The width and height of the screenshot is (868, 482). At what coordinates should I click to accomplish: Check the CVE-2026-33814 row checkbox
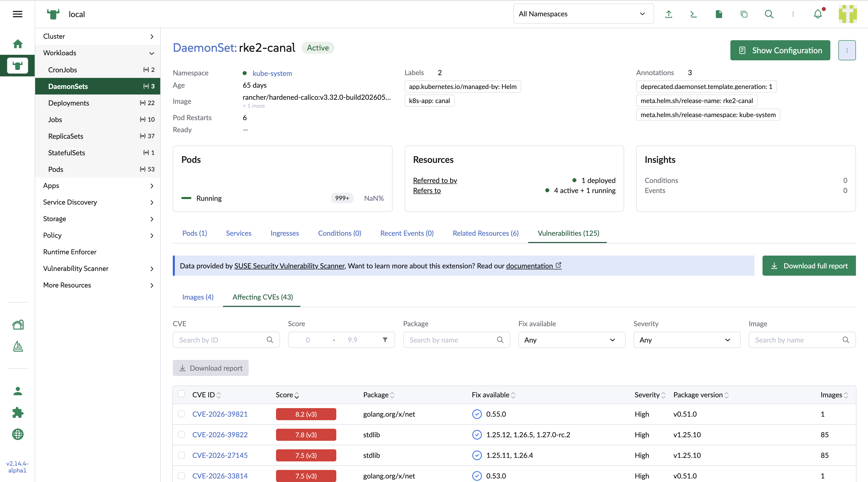coord(181,476)
